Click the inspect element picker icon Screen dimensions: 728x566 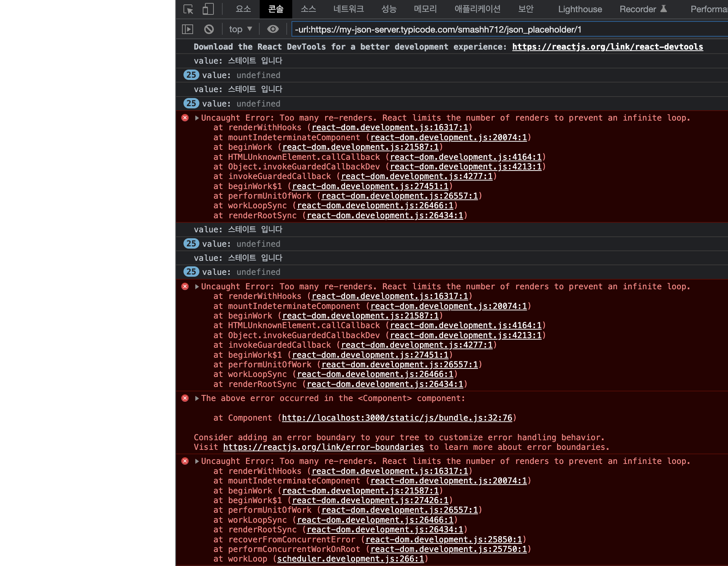(188, 9)
